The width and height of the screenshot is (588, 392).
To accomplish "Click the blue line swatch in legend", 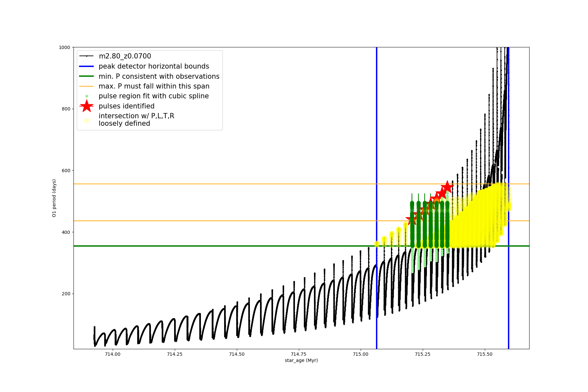I will pos(87,66).
